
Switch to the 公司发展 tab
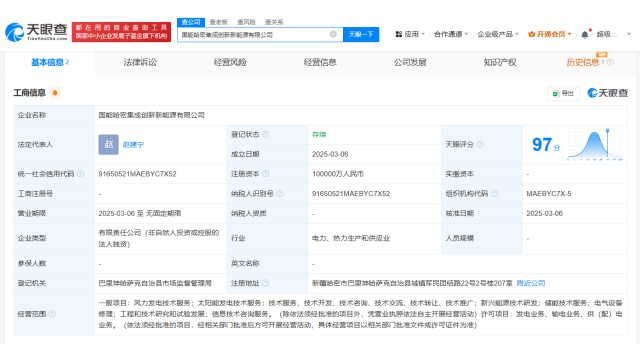pos(410,62)
